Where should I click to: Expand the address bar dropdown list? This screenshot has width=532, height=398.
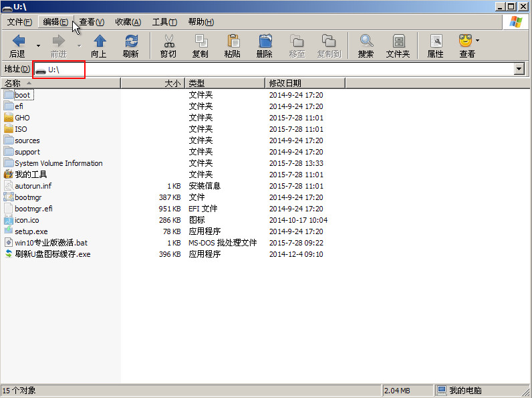[519, 70]
